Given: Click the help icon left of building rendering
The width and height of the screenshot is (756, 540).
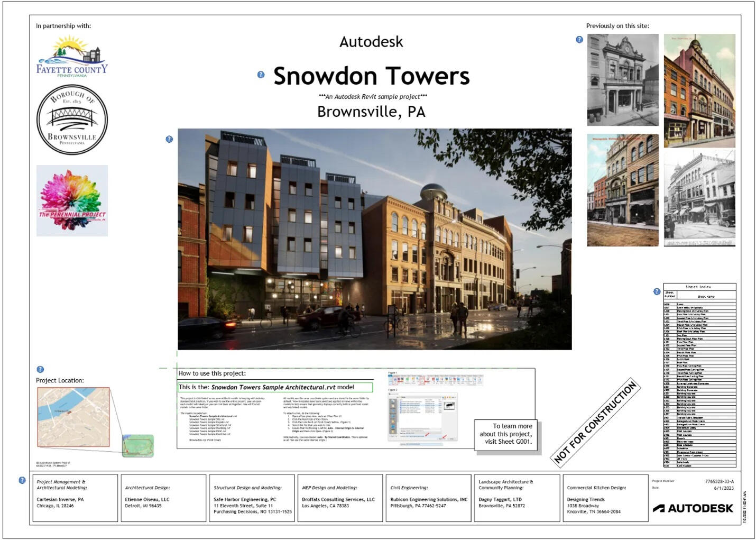Looking at the screenshot, I should [169, 139].
